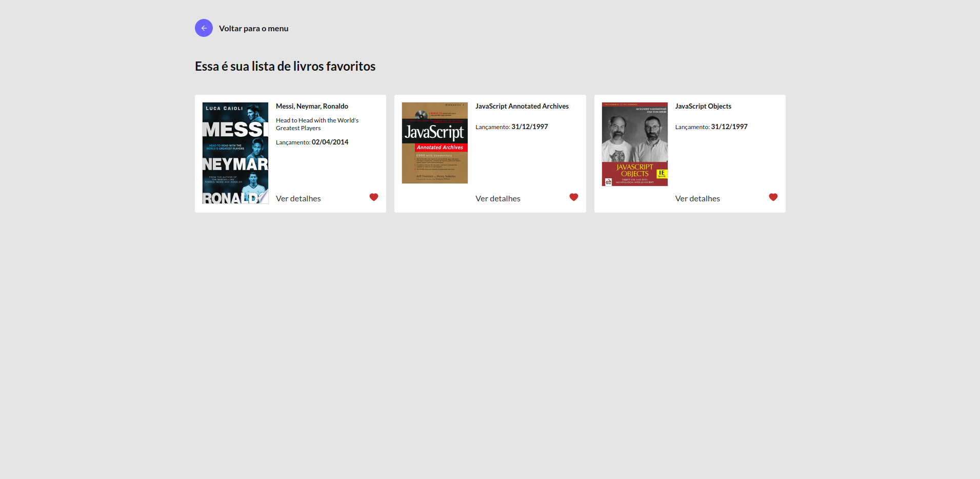
Task: Click the 'JavaScript Annotated Archives' card
Action: pos(490,154)
